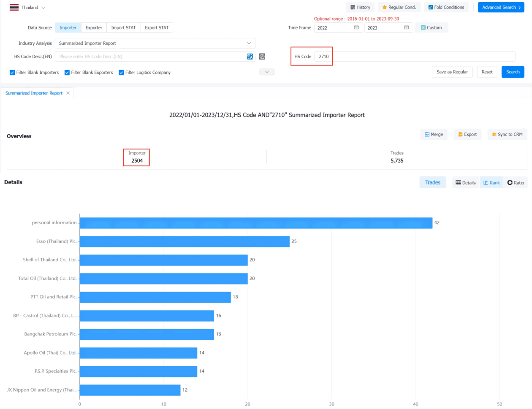The image size is (532, 409).
Task: Click the blue Search button
Action: 513,72
